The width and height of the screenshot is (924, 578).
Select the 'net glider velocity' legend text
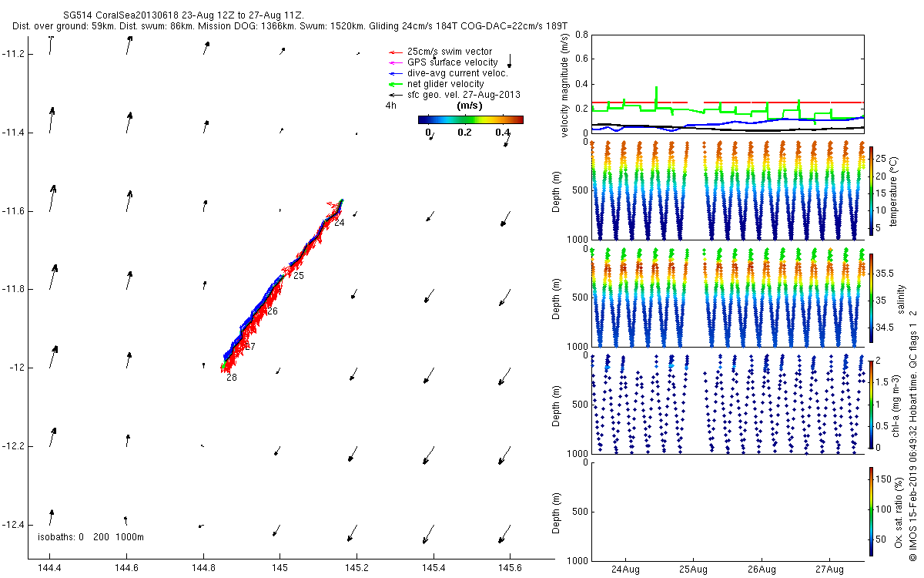(445, 84)
